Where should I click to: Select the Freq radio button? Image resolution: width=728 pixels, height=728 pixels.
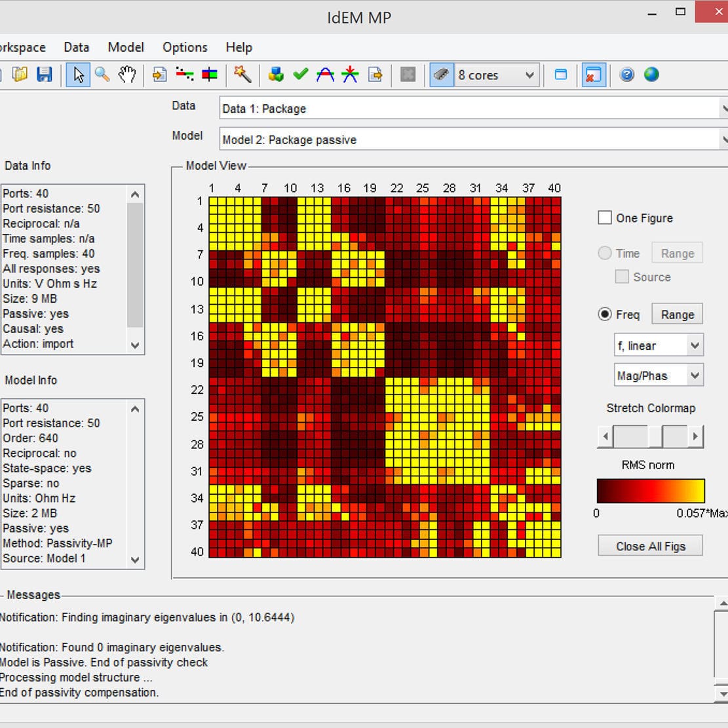click(x=605, y=314)
